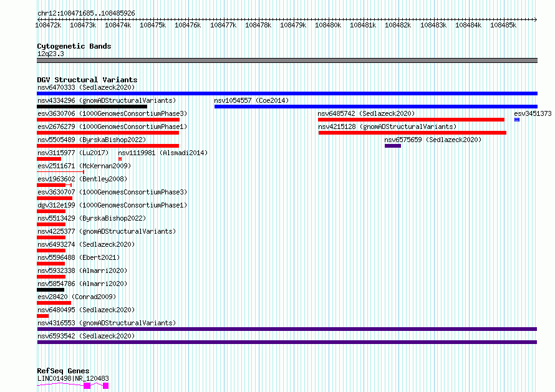The image size is (555, 392).
Task: Open nsv4215128 (gnomADStructuralVariants) label
Action: pos(387,127)
